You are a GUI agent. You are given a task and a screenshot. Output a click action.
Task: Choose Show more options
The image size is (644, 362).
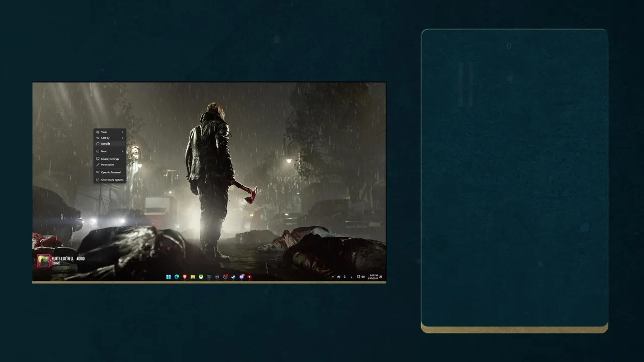pos(110,180)
